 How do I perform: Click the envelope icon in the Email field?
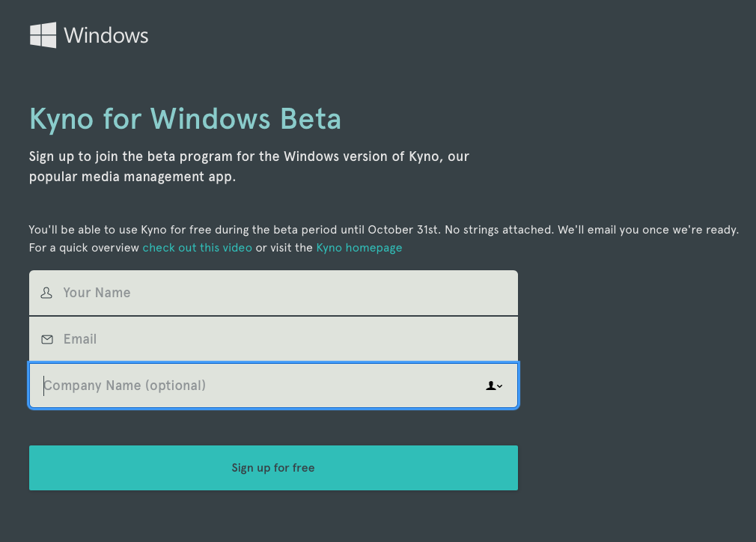pyautogui.click(x=47, y=339)
